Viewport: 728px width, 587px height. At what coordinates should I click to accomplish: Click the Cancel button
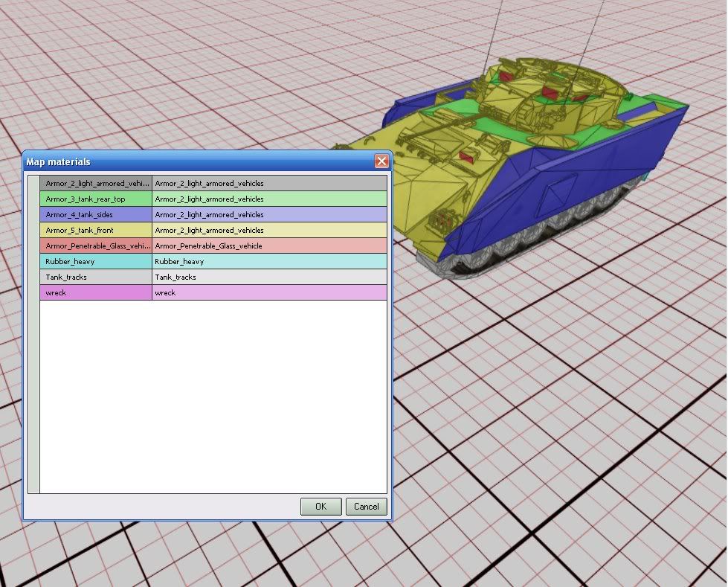coord(366,507)
